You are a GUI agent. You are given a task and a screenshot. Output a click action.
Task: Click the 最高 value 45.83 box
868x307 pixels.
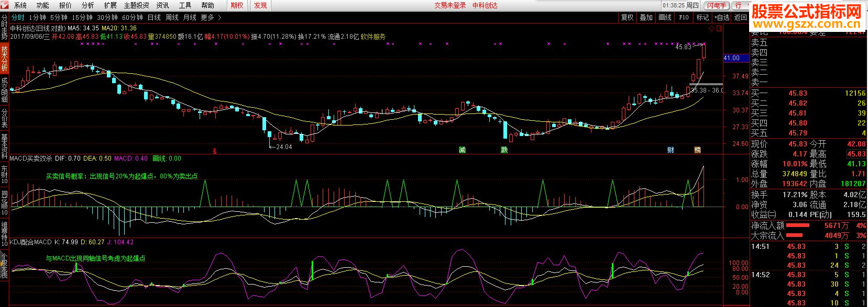coord(856,154)
